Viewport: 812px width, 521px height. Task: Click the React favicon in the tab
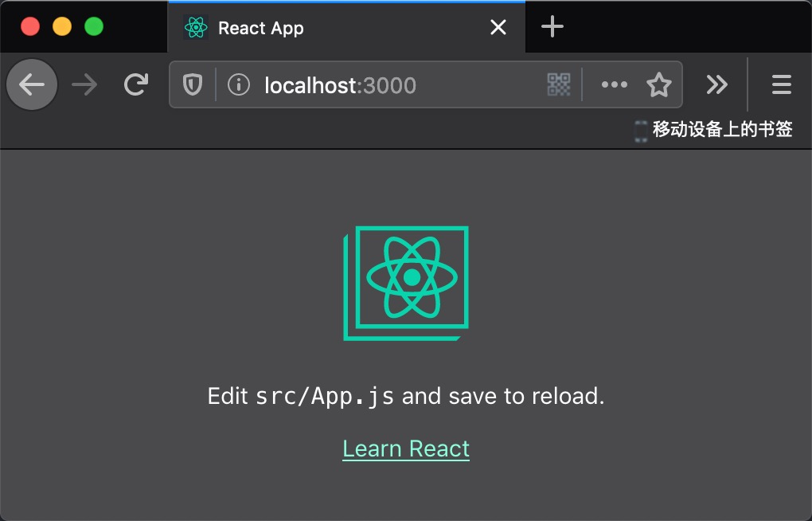pyautogui.click(x=196, y=27)
